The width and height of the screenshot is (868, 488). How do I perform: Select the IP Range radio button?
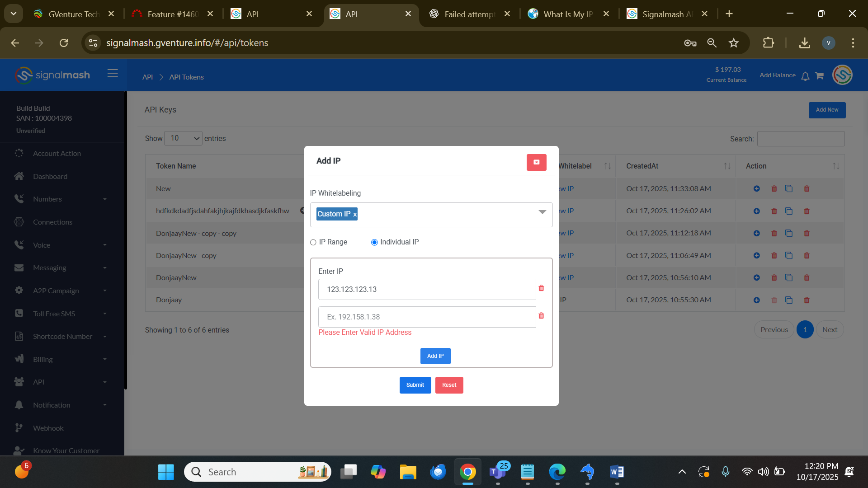pyautogui.click(x=313, y=243)
